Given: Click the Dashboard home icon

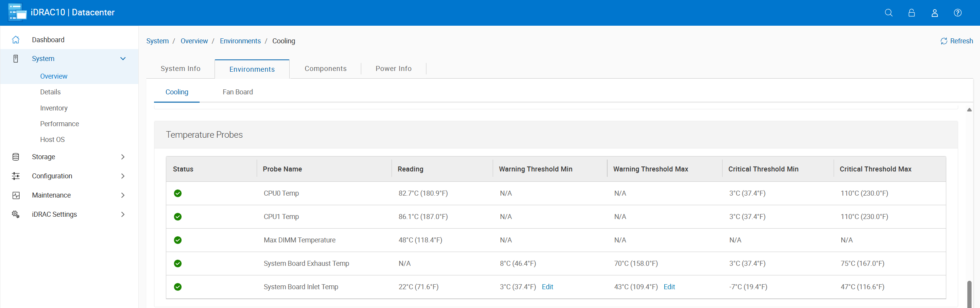Looking at the screenshot, I should pyautogui.click(x=16, y=40).
